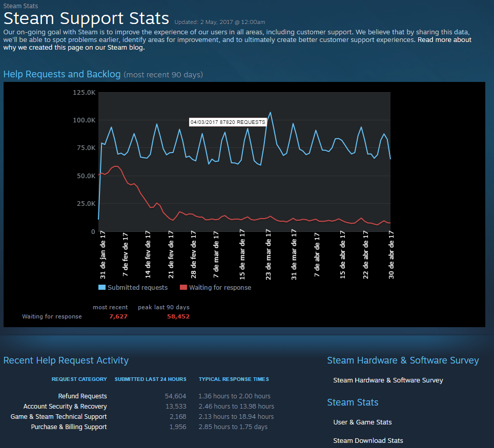Click the '30 de abr de 17' axis label
Viewport: 494px width, 448px height.
[391, 254]
